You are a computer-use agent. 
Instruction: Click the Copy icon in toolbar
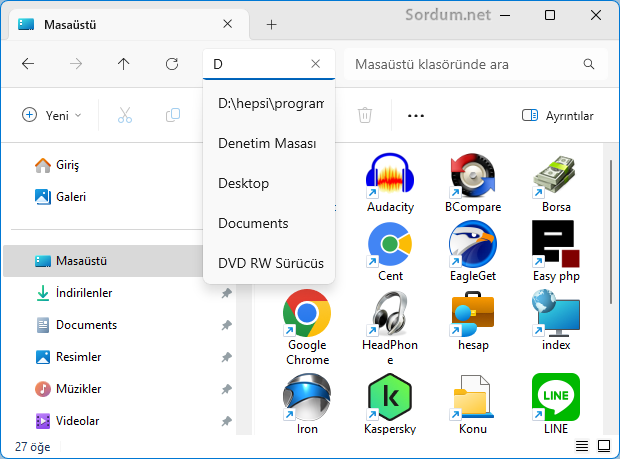point(173,115)
